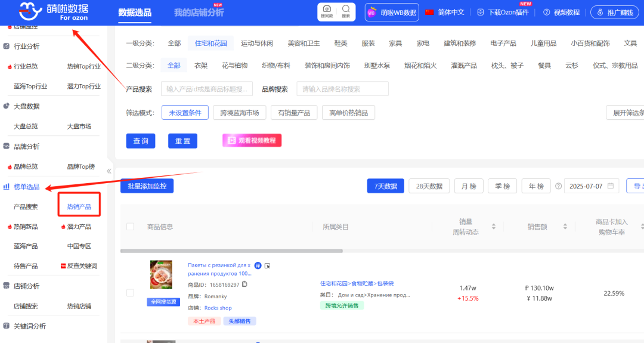Click the 重置 button
This screenshot has width=644, height=343.
click(x=183, y=141)
